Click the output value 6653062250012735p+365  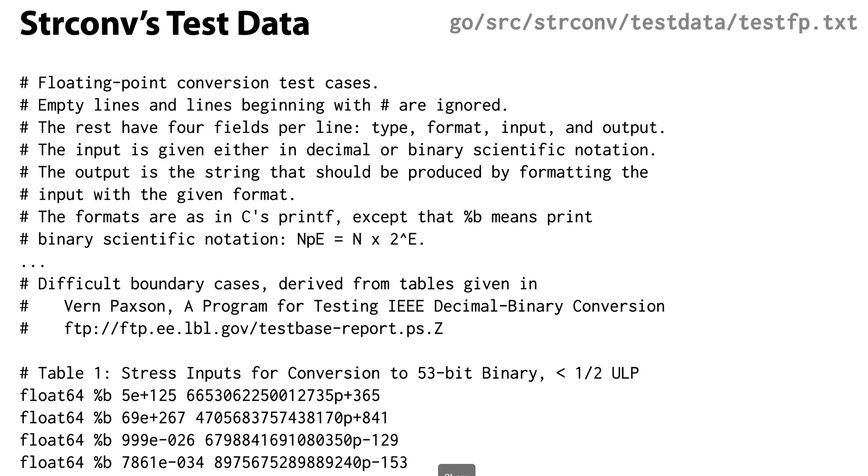[x=283, y=395]
